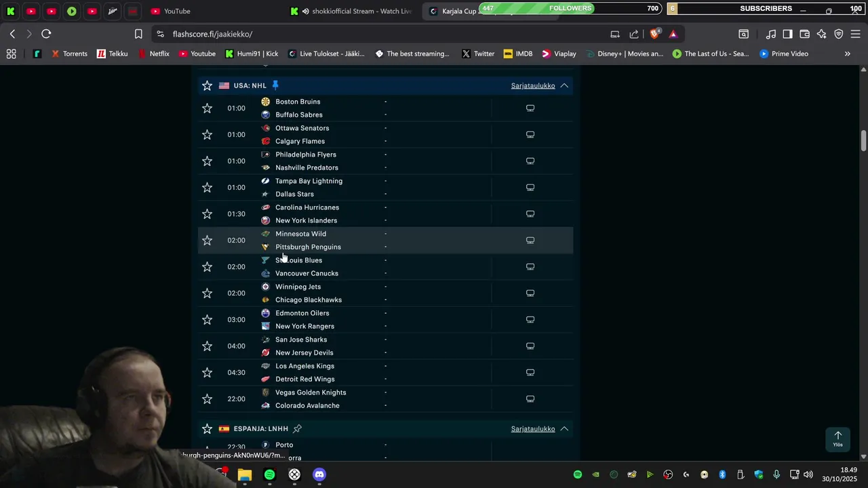The height and width of the screenshot is (488, 868).
Task: Open Brave Shields lion icon
Action: click(x=654, y=34)
